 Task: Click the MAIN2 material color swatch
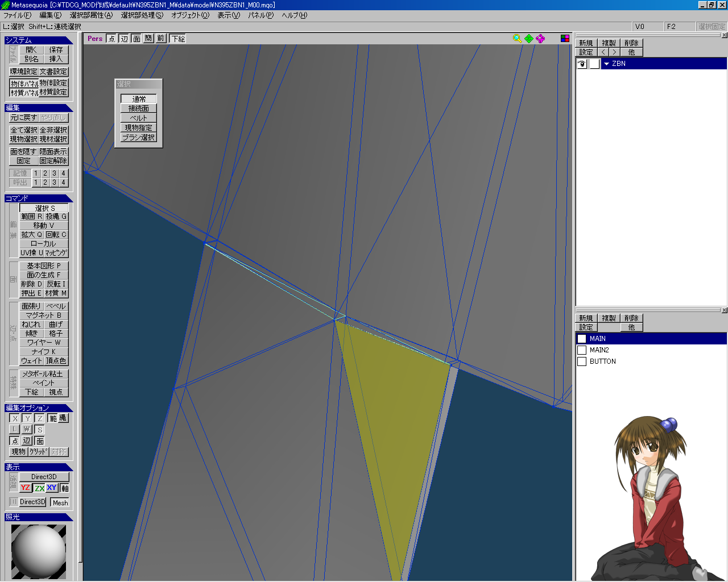[582, 350]
